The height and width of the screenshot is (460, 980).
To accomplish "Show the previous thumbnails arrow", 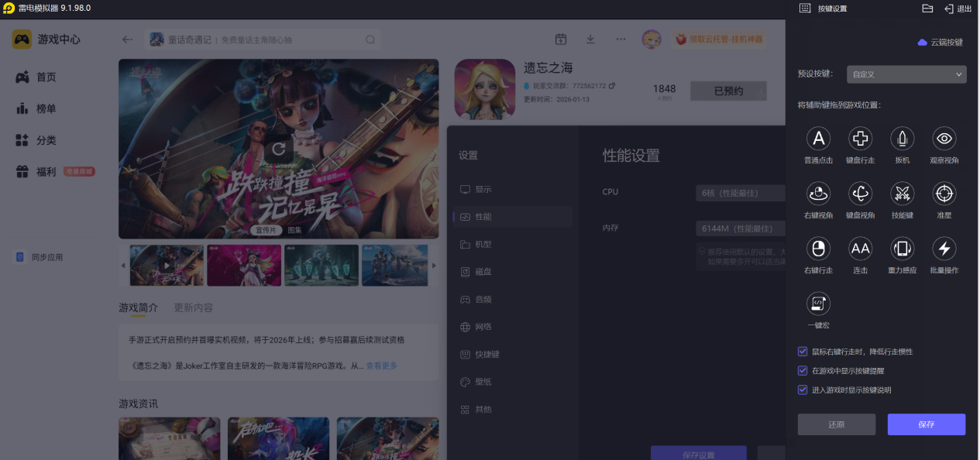I will (122, 266).
